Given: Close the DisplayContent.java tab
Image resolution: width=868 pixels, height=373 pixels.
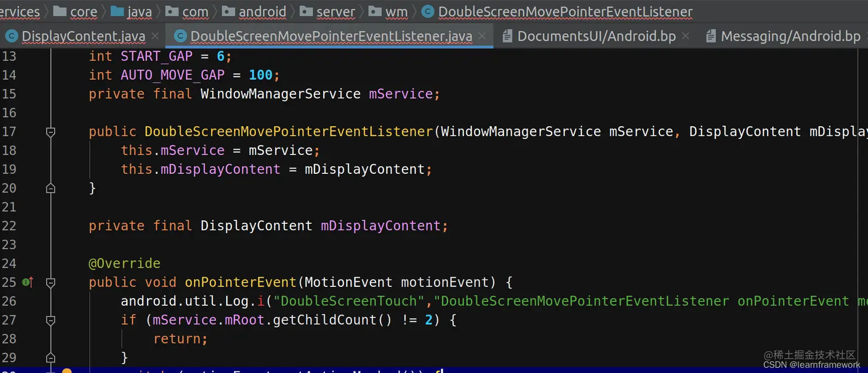Looking at the screenshot, I should (x=155, y=36).
